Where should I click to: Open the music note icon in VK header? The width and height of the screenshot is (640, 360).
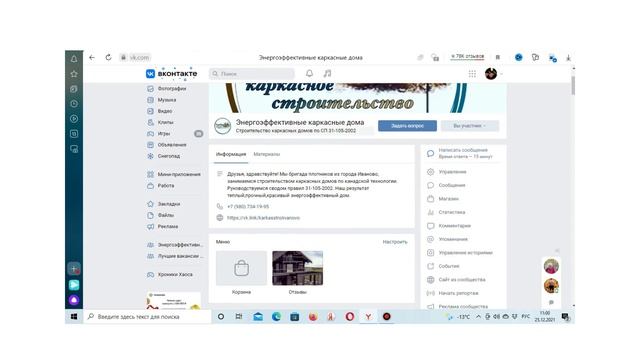click(327, 73)
